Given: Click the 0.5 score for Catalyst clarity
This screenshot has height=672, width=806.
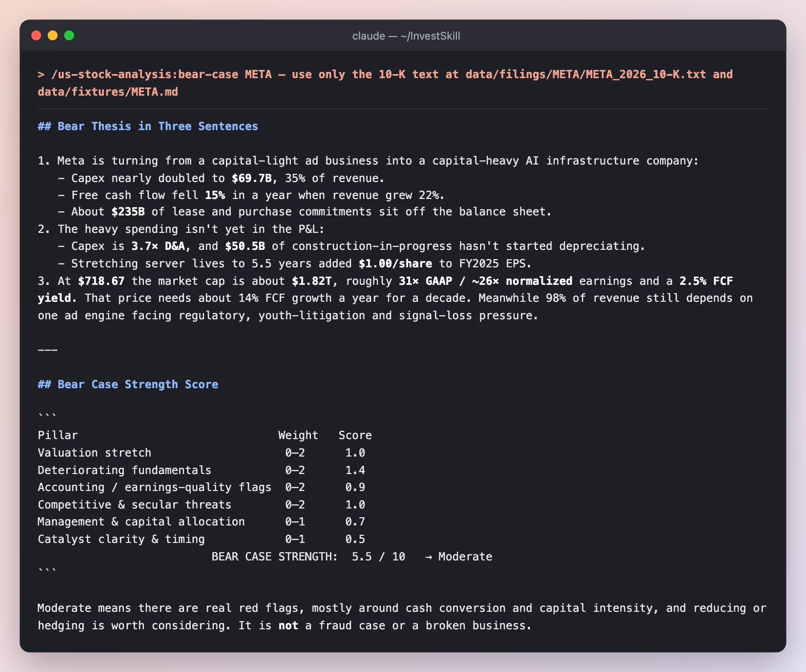Looking at the screenshot, I should [x=355, y=539].
